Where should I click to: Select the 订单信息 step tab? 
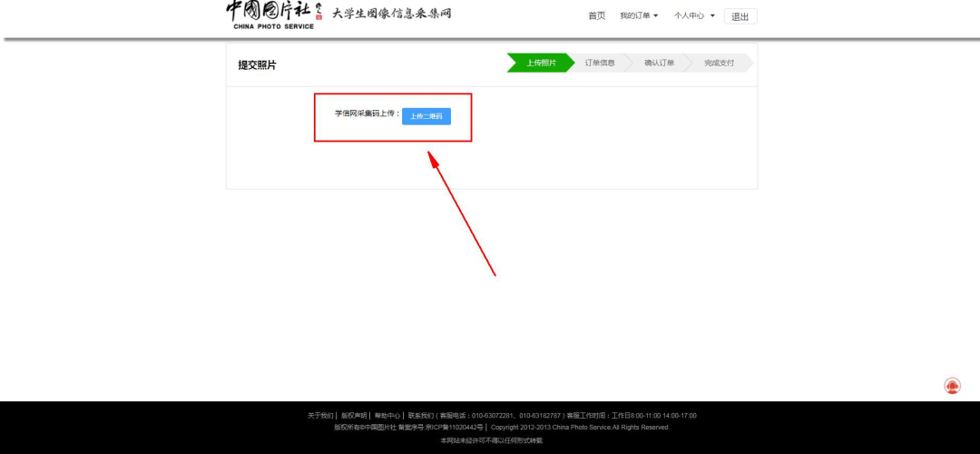point(600,64)
